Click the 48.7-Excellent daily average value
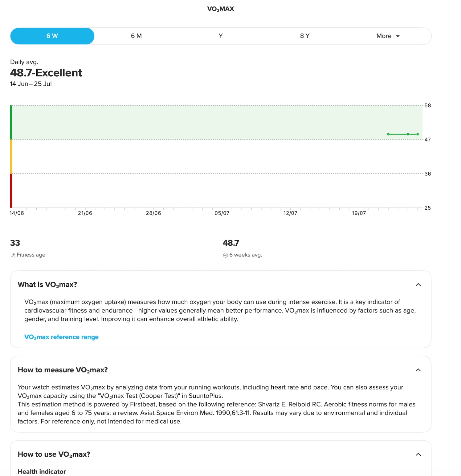Viewport: 461px width, 476px height. [46, 73]
